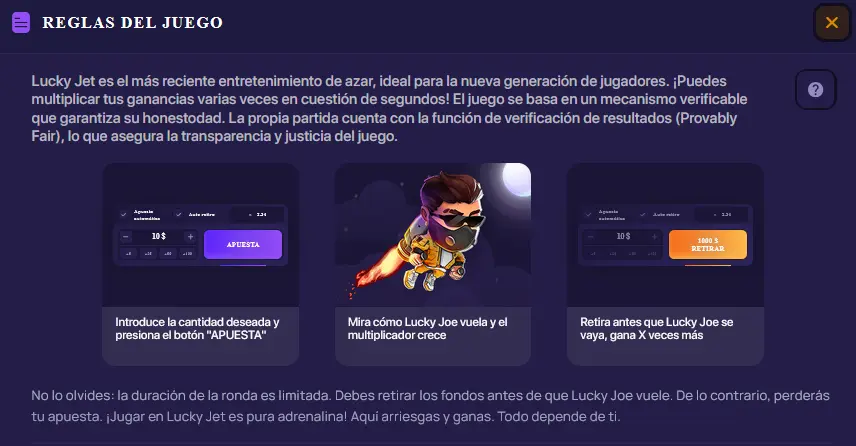Image resolution: width=856 pixels, height=446 pixels.
Task: Click the minus icon beside 10 $
Action: point(126,236)
